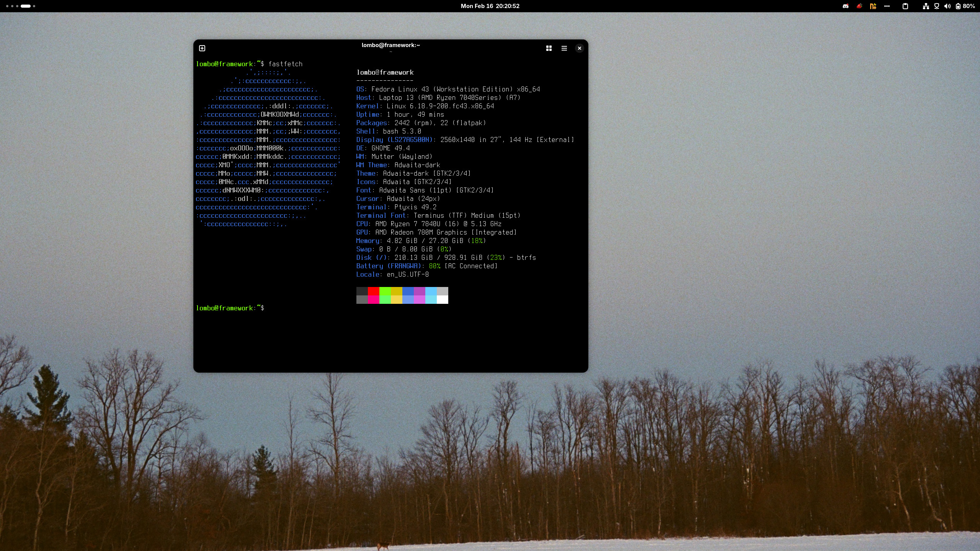The image size is (980, 551).
Task: Close the terminal window
Action: click(579, 48)
